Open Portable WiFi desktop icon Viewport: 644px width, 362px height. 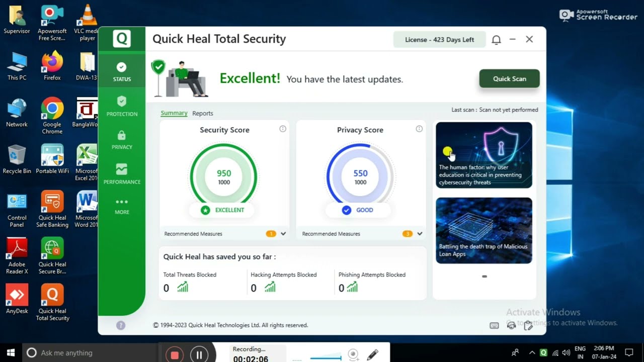52,159
